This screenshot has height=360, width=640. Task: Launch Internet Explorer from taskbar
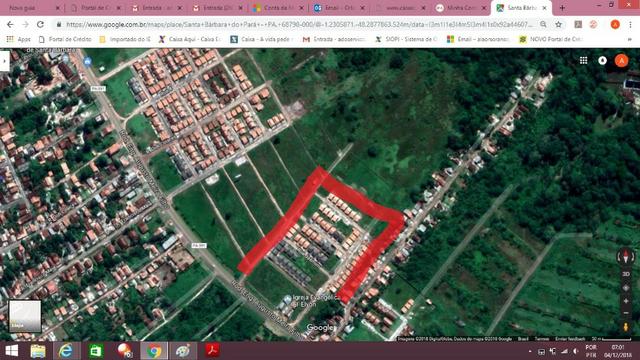click(66, 351)
